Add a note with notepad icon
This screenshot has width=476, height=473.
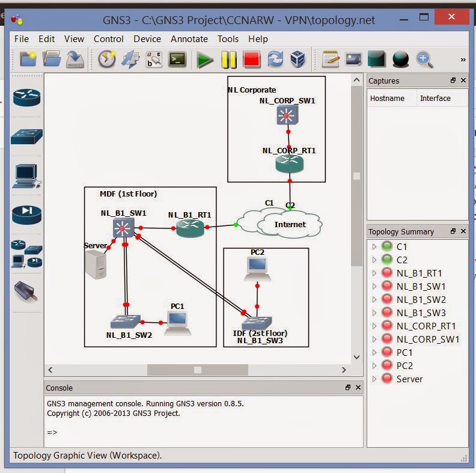click(x=331, y=60)
